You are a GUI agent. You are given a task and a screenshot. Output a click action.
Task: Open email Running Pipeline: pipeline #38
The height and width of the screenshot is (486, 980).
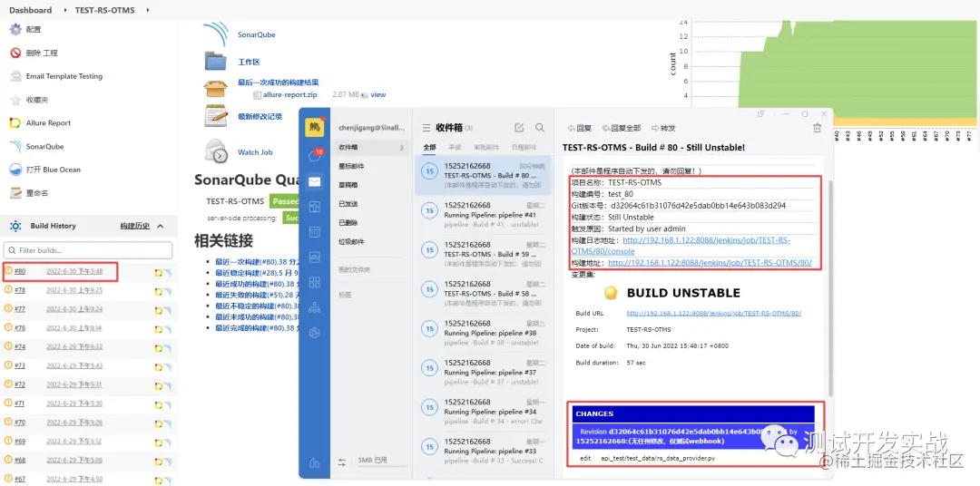point(484,333)
